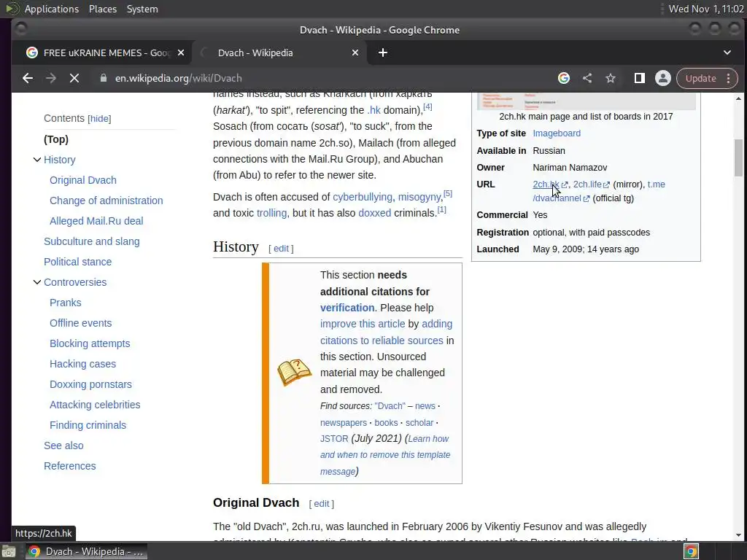Open citation reference [5]
Viewport: 747px width, 560px height.
coord(448,193)
